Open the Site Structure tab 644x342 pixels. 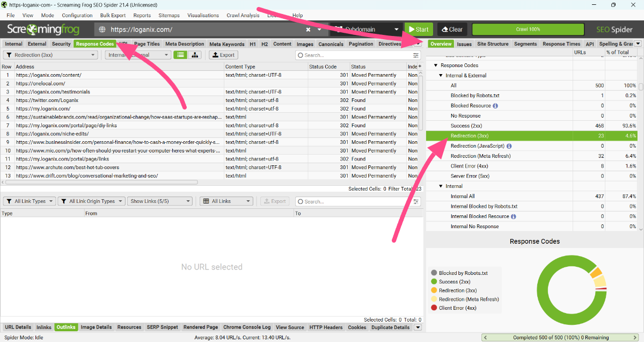pos(493,44)
